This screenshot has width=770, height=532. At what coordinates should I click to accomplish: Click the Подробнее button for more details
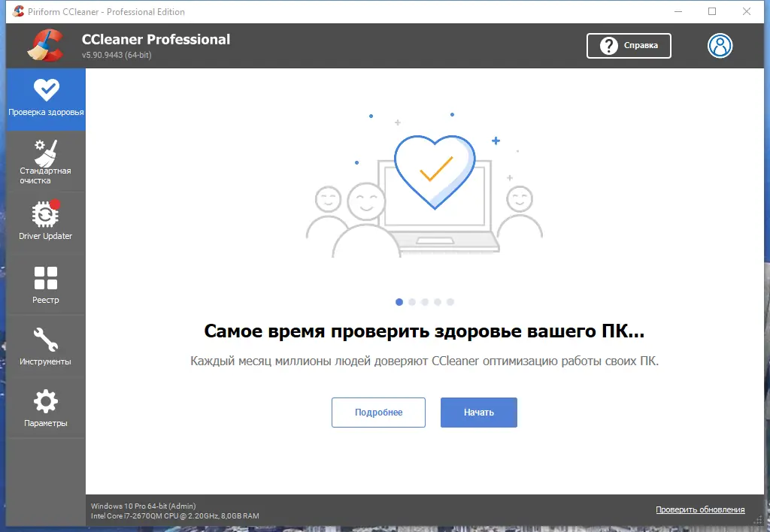[378, 412]
